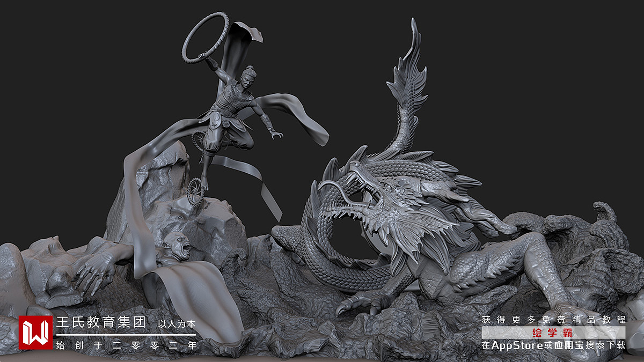
Task: Click the 在AppStore或应用宝搜索下载 text
Action: click(x=553, y=345)
